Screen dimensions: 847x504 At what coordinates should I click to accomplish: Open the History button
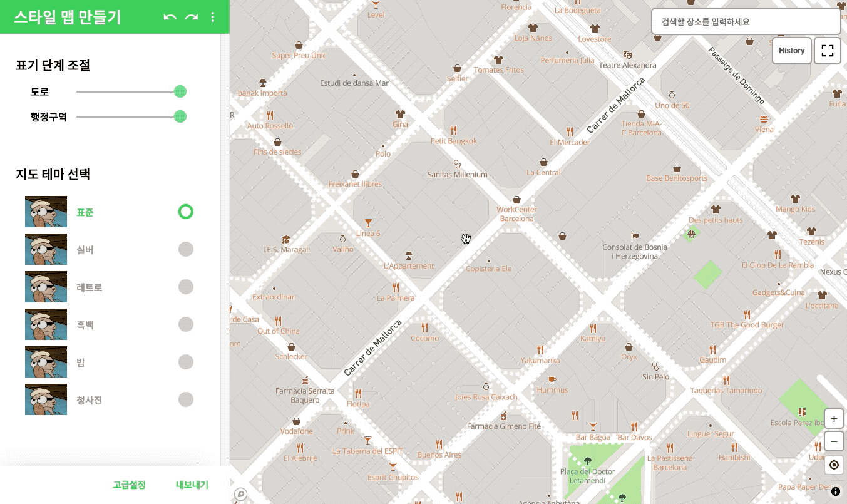(x=792, y=51)
